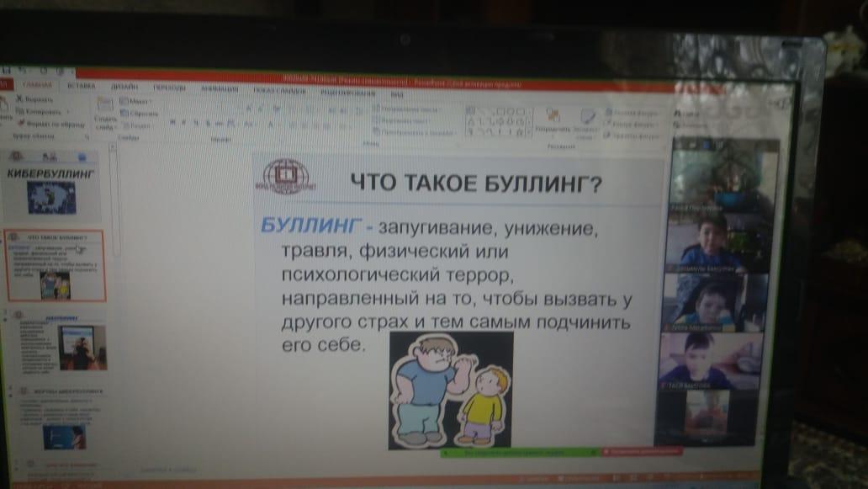Select the ЧТО ТАКОЕ БУЛЛИНГ slide thumbnail

[x=56, y=266]
